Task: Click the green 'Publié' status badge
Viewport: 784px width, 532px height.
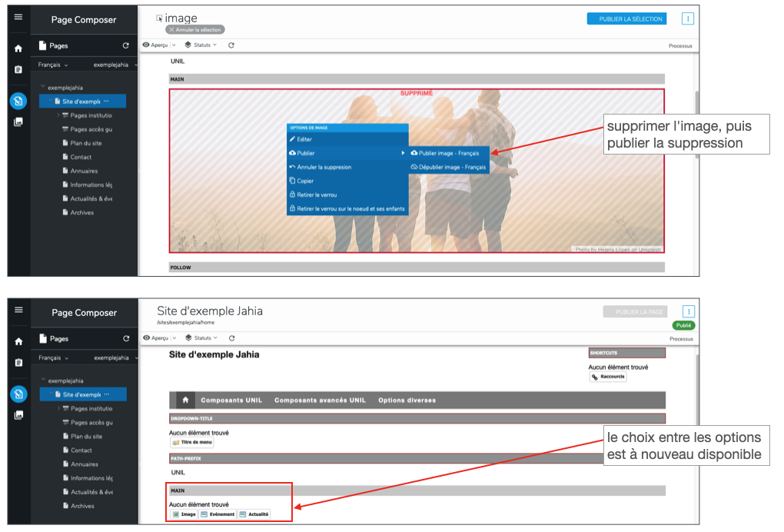Action: click(x=683, y=325)
